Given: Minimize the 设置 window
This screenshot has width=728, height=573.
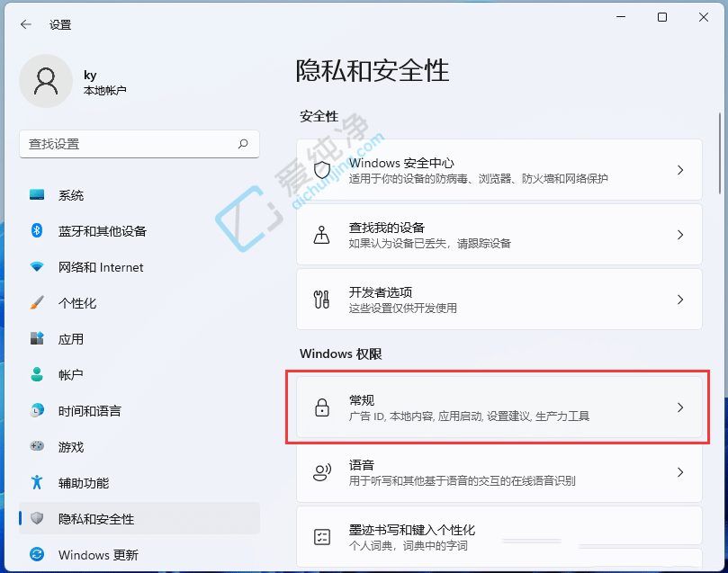Looking at the screenshot, I should click(621, 17).
